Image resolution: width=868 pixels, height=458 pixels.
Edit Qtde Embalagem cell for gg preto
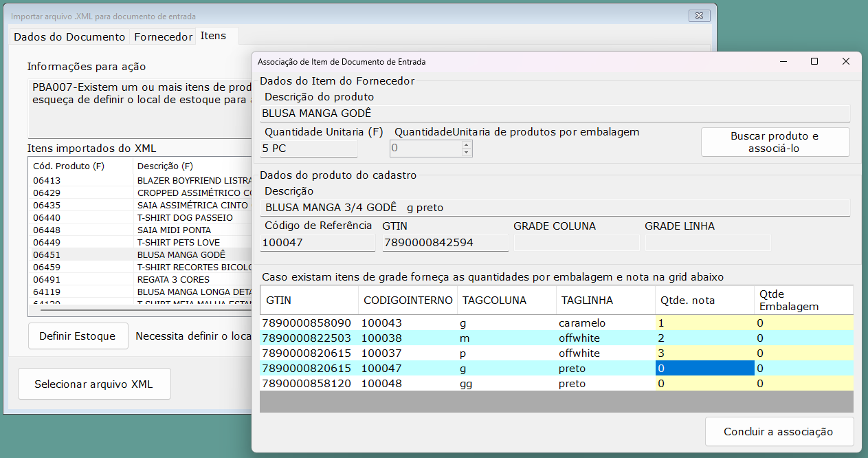803,384
